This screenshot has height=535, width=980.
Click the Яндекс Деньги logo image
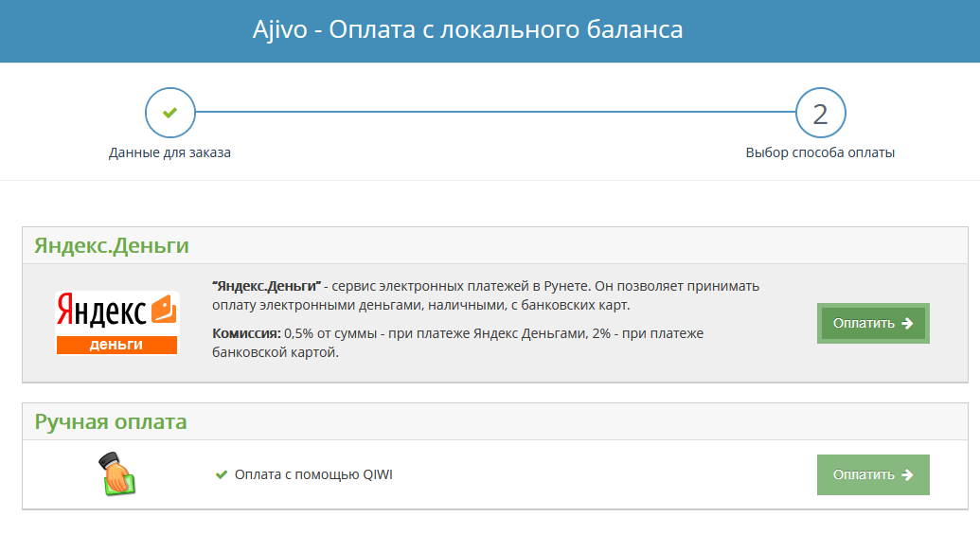[x=116, y=323]
